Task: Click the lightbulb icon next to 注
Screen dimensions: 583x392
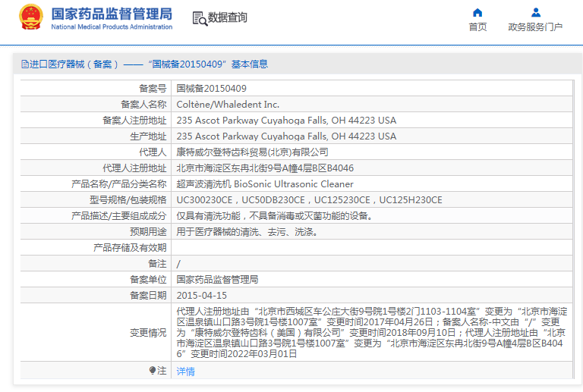Action: [153, 371]
